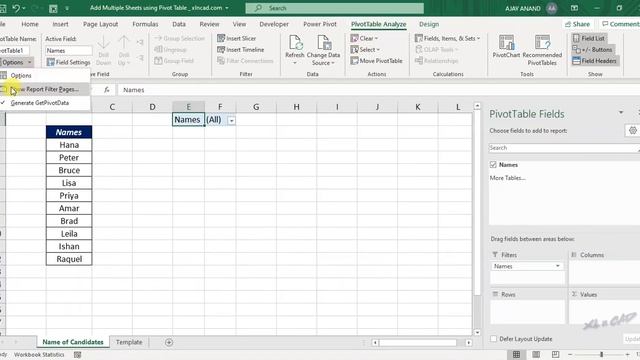This screenshot has width=640, height=360.
Task: Choose Options from the dropdown menu
Action: pyautogui.click(x=21, y=76)
